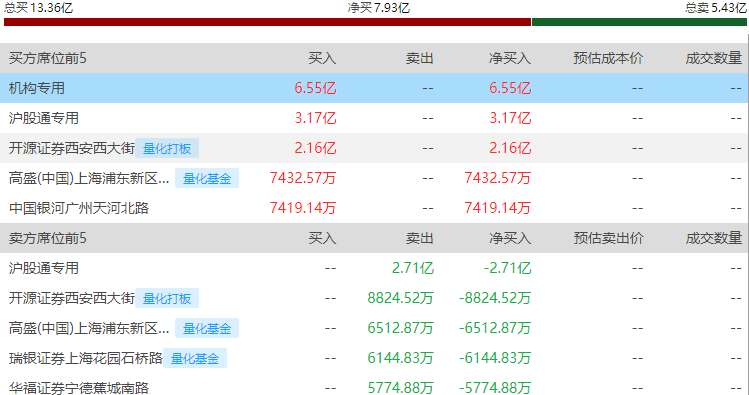The width and height of the screenshot is (749, 395).
Task: Open 沪股通专用 in the buyer seats list
Action: click(43, 118)
